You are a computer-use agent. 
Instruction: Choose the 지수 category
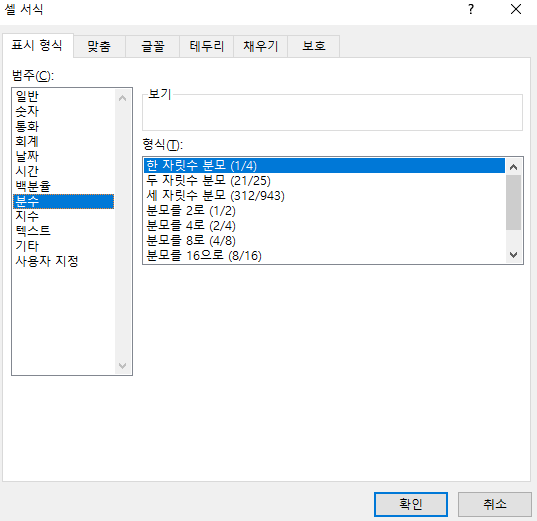click(x=63, y=216)
